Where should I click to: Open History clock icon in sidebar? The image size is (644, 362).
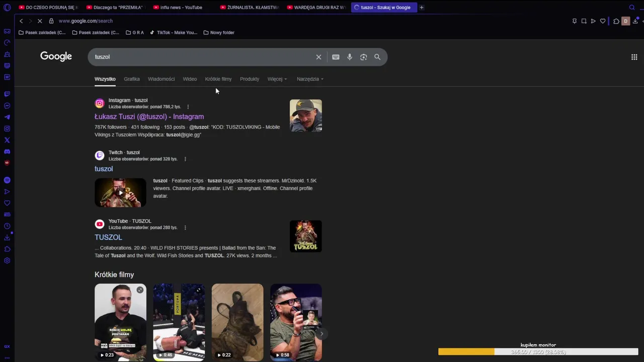(7, 226)
